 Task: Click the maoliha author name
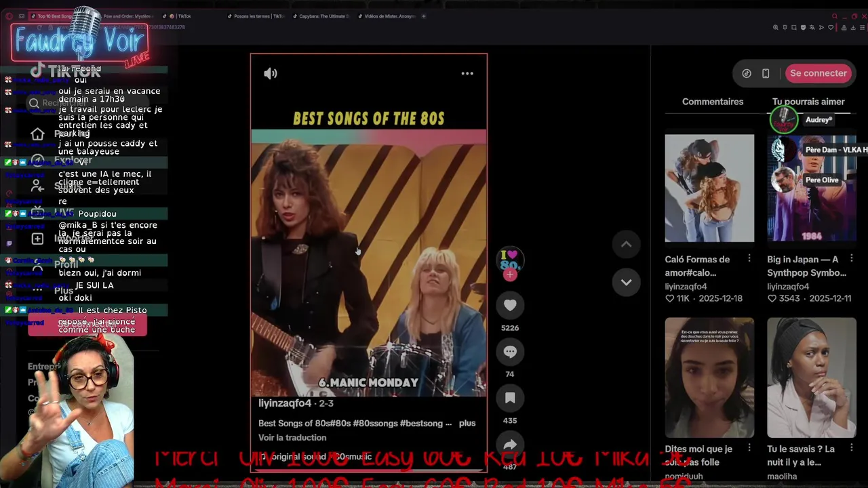782,476
